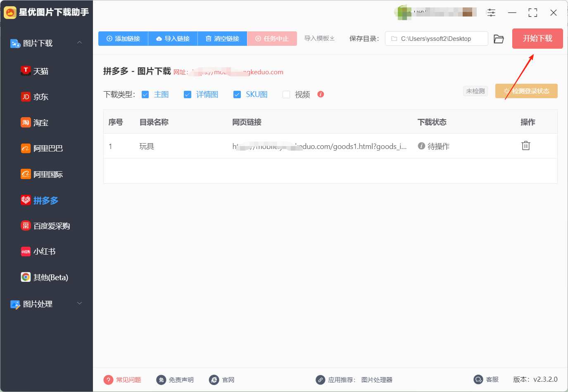The width and height of the screenshot is (568, 392).
Task: Visit 官网 from the footer
Action: [222, 380]
